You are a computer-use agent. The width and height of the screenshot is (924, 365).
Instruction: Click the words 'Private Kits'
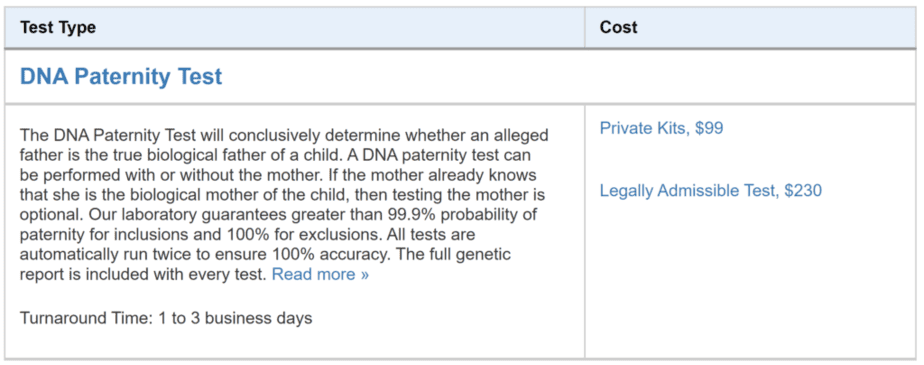pos(642,128)
